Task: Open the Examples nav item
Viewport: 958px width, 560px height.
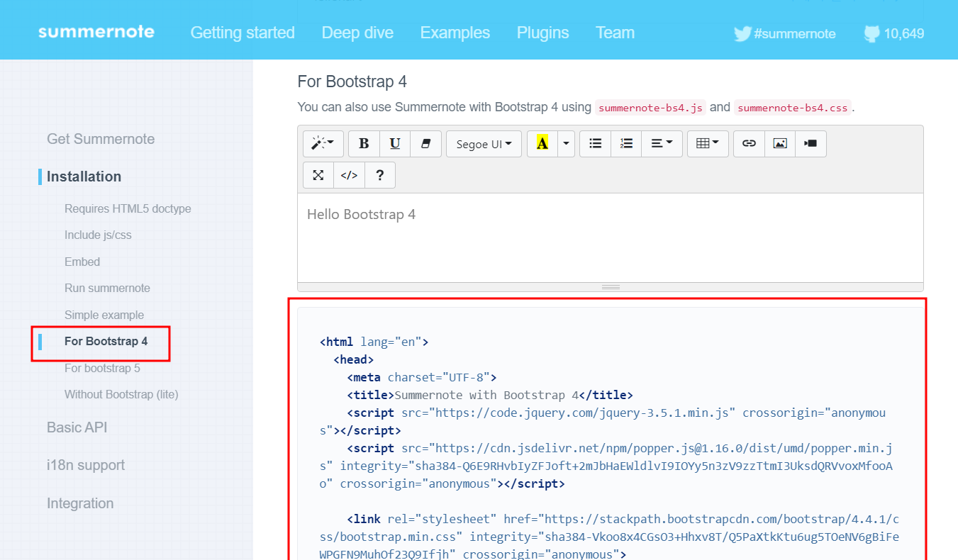Action: 455,33
